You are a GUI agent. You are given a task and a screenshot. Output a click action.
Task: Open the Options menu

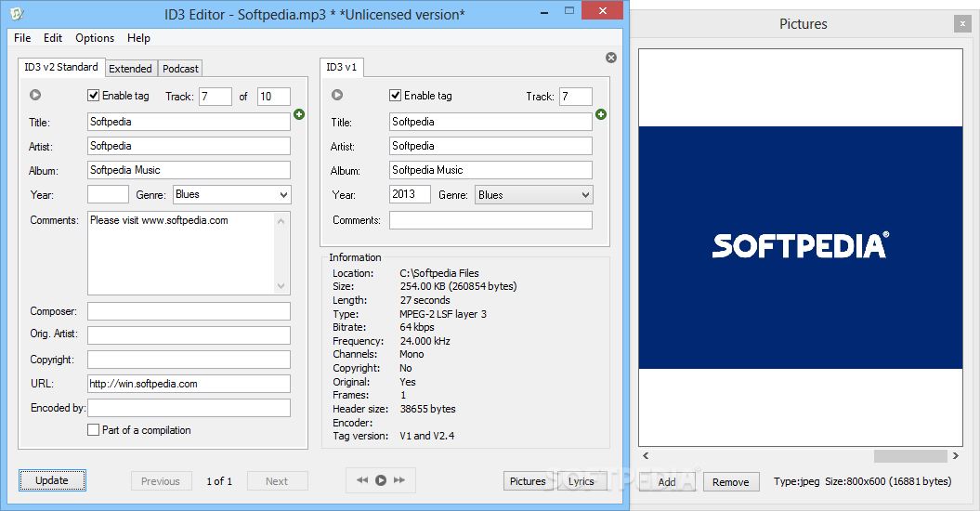click(95, 38)
